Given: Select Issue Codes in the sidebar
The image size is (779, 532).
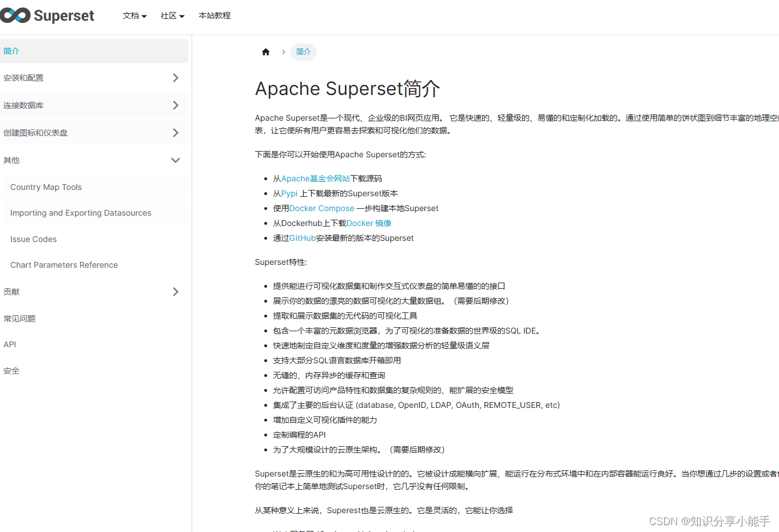Looking at the screenshot, I should coord(33,239).
